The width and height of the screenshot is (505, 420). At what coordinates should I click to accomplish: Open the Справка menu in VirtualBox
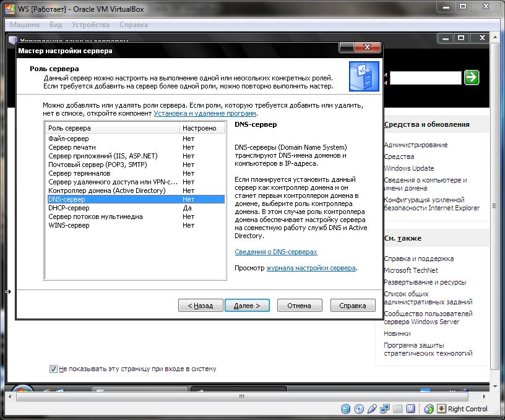click(x=133, y=25)
